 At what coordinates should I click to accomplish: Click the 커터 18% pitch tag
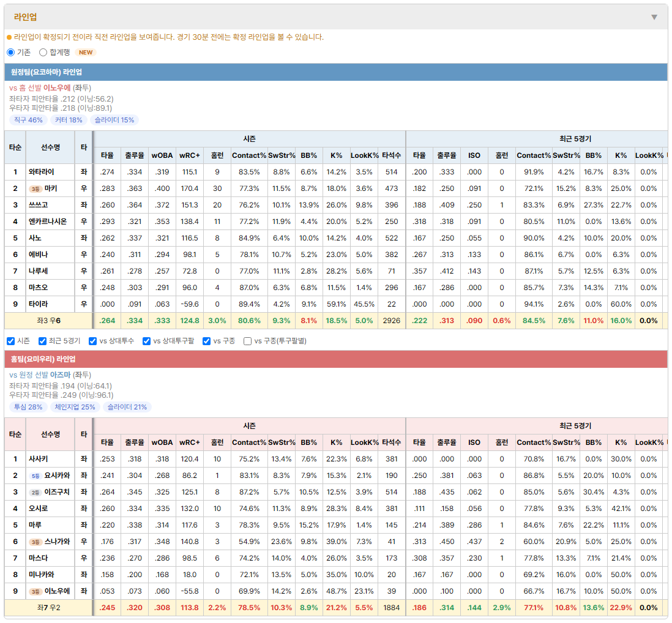69,120
